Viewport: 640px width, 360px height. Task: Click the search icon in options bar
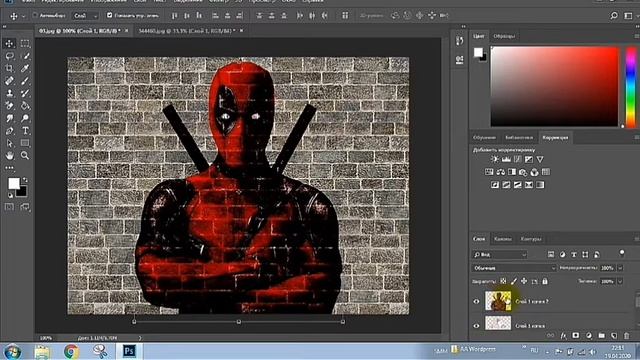click(614, 16)
